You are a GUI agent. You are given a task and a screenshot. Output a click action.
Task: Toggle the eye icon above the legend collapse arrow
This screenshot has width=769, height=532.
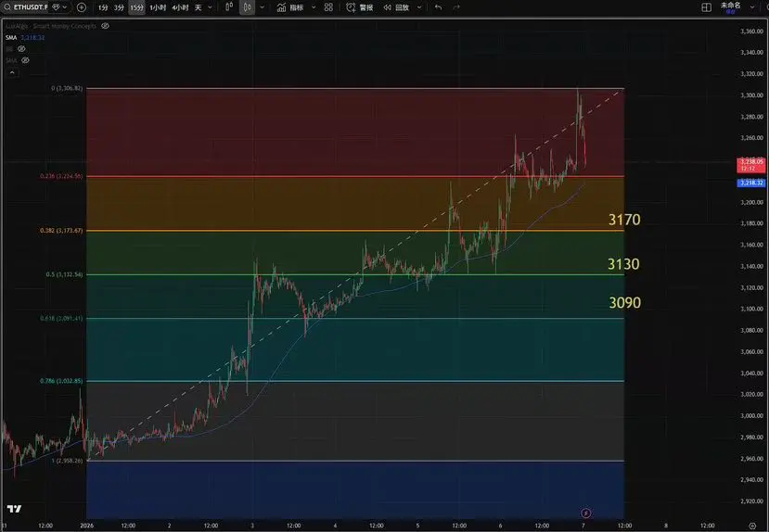point(25,60)
